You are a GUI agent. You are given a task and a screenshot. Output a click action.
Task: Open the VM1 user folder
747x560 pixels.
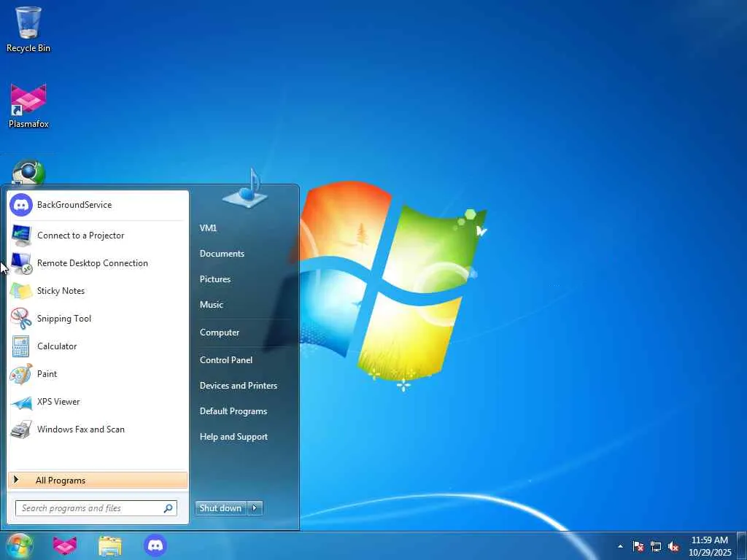pos(208,228)
